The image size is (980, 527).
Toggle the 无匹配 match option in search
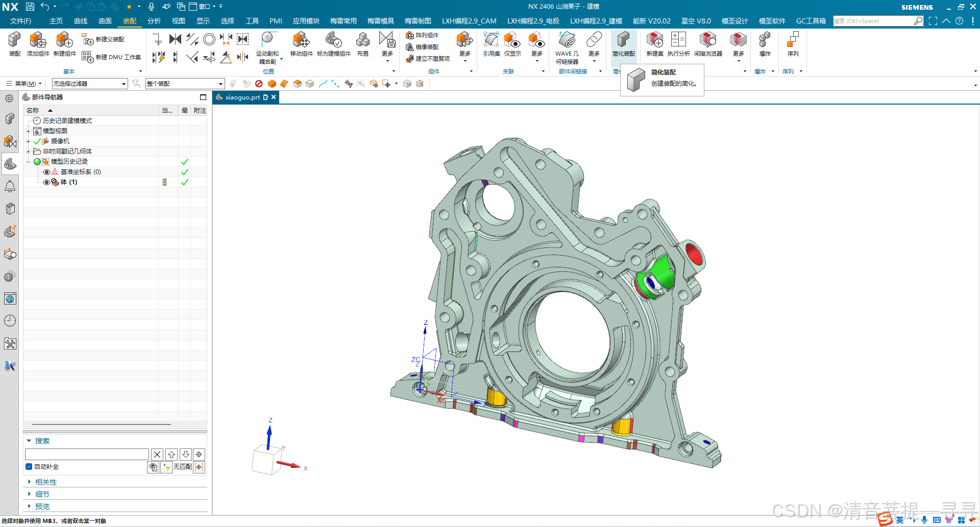pos(182,467)
